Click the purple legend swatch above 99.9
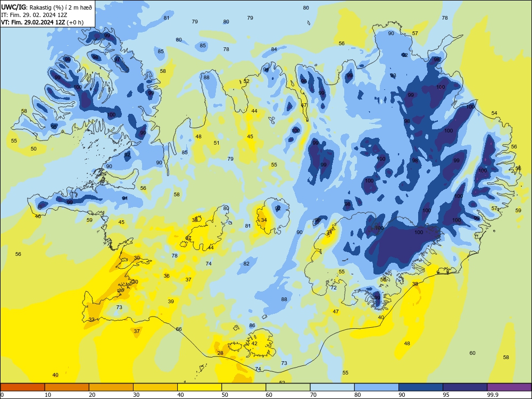This screenshot has width=532, height=399. click(x=509, y=387)
